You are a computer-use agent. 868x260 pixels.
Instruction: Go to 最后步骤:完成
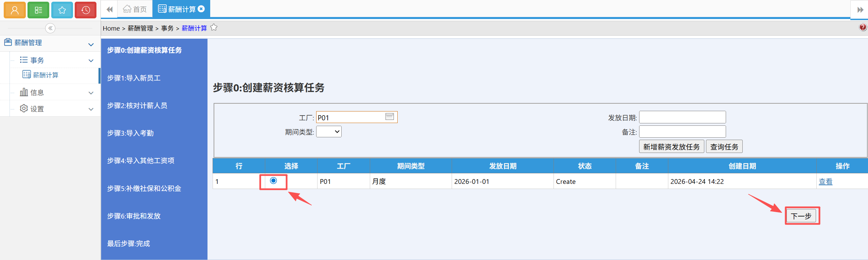tap(128, 244)
